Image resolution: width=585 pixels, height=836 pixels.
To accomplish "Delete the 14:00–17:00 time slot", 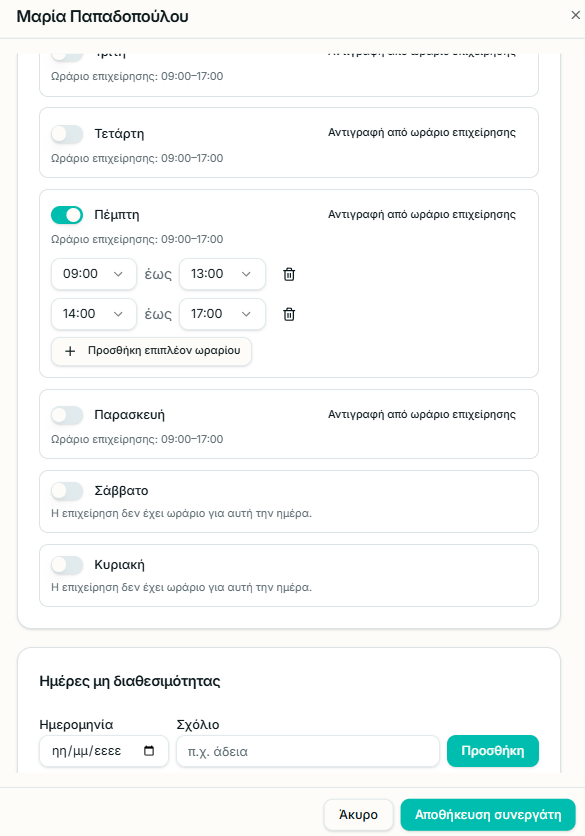I will tap(289, 314).
